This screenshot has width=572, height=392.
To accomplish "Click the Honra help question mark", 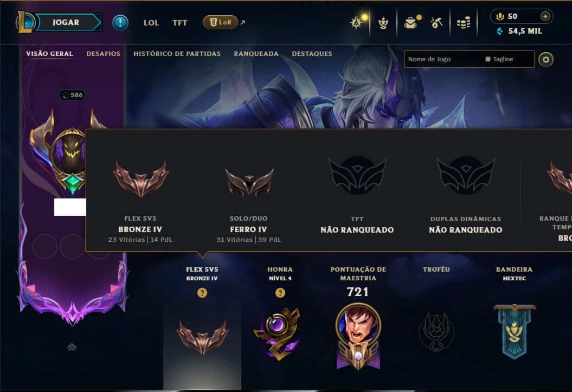I will tap(280, 293).
